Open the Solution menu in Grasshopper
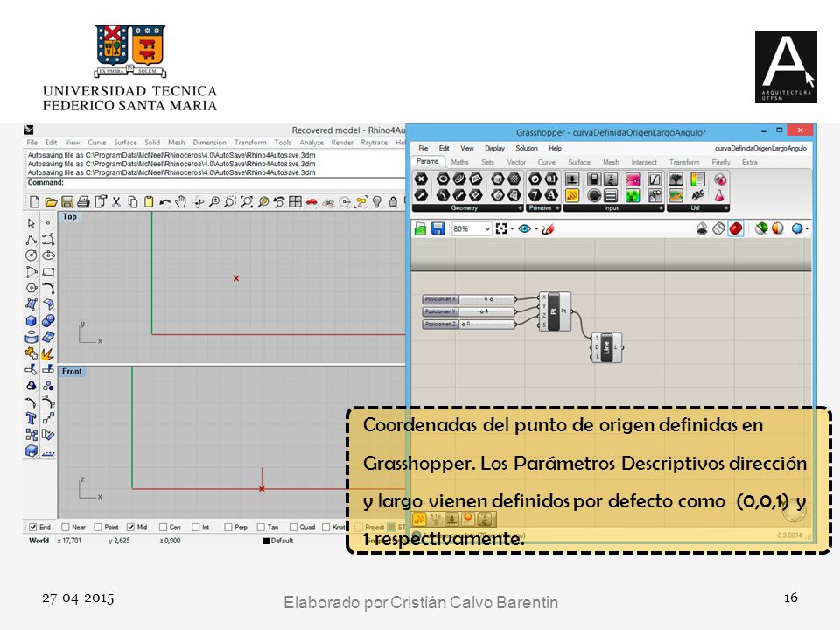The height and width of the screenshot is (630, 840). tap(527, 149)
